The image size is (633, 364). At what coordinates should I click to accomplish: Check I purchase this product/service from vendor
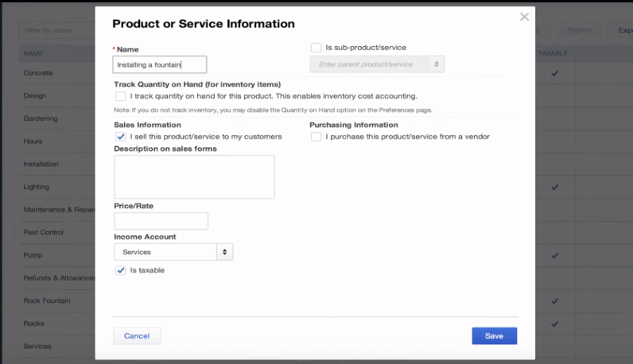coord(316,137)
